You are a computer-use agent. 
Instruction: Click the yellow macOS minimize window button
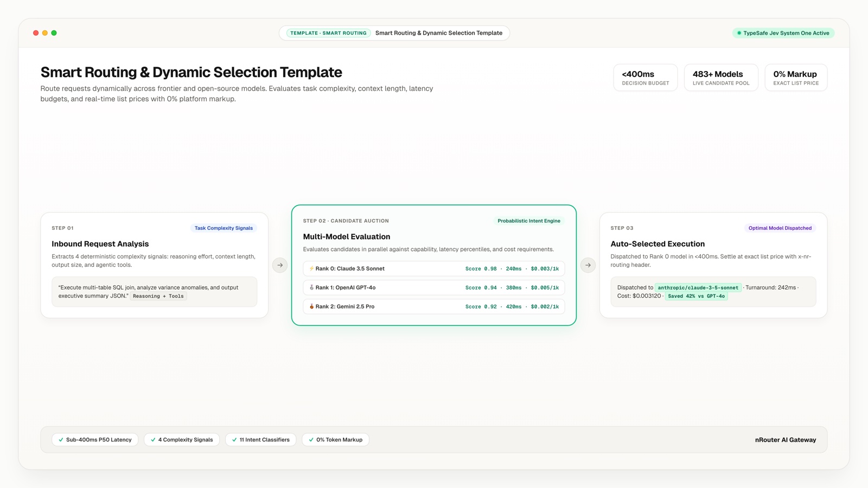(45, 33)
